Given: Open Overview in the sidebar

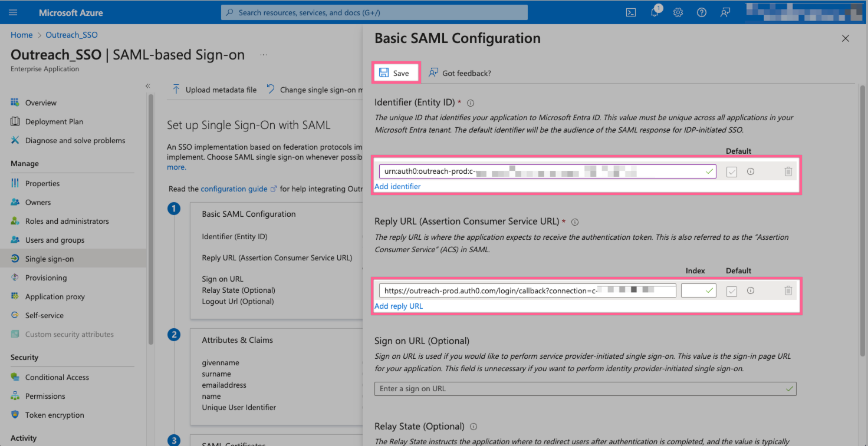Looking at the screenshot, I should (41, 103).
